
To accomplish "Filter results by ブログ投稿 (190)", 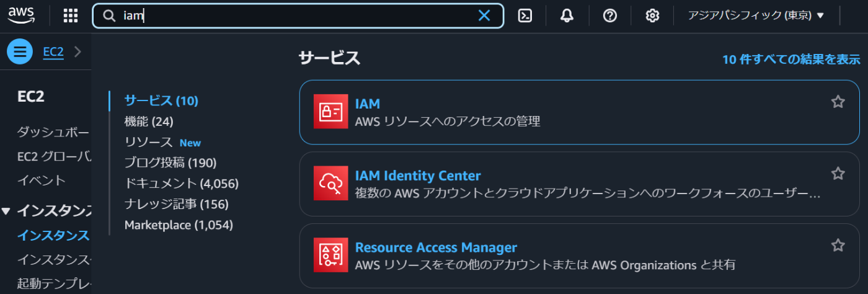I will tap(170, 163).
